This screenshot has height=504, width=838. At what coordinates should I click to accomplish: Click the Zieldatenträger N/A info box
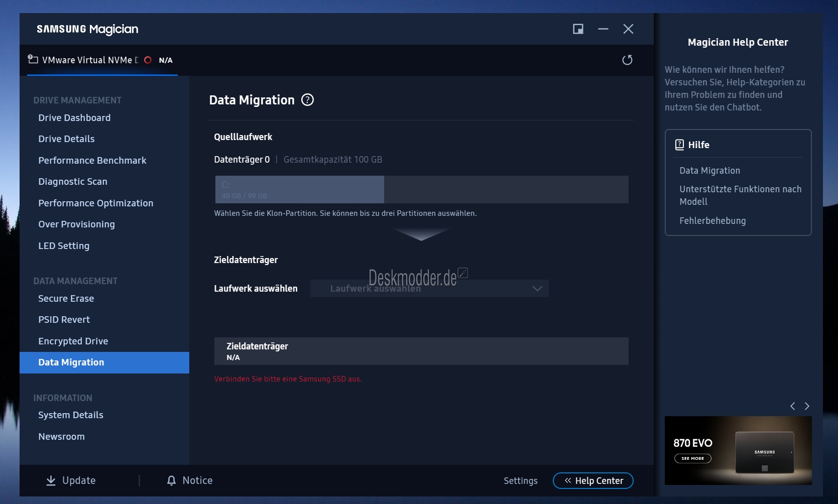tap(421, 351)
